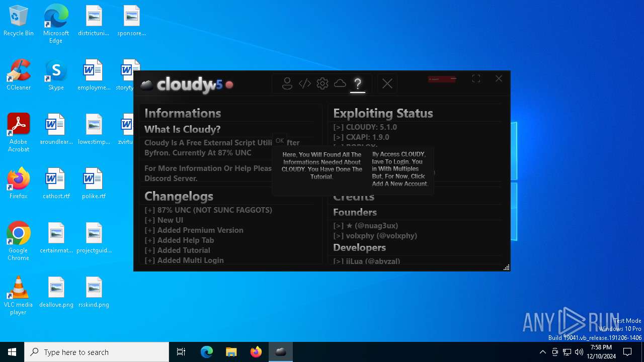Select certainmat... image file on desktop

click(56, 238)
